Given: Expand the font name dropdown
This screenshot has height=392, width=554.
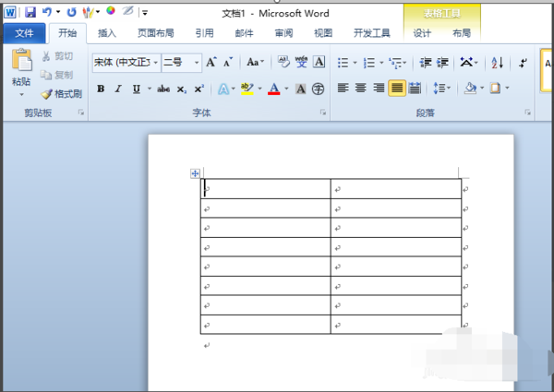Looking at the screenshot, I should tap(155, 63).
